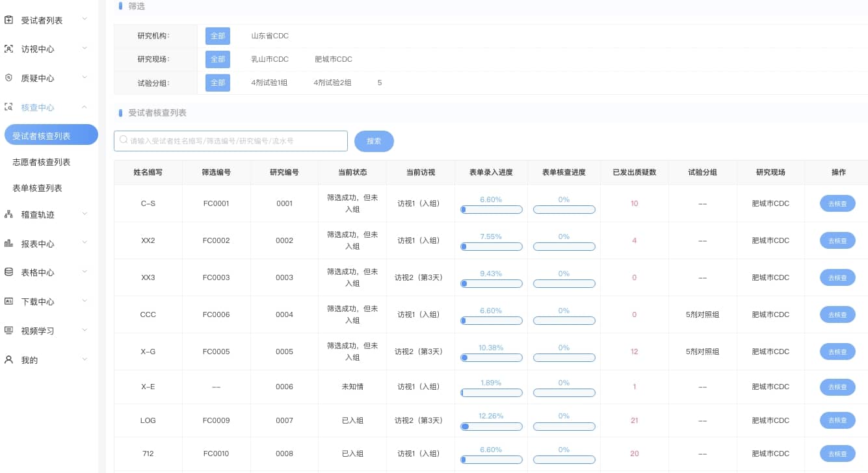868x473 pixels.
Task: Click 去核查 for subject X-G
Action: pyautogui.click(x=837, y=352)
